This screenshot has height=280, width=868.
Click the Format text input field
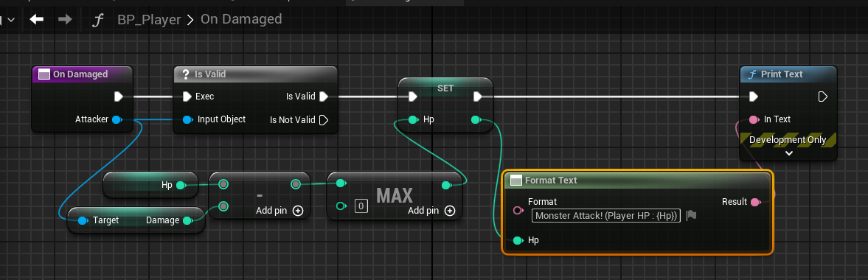click(606, 216)
